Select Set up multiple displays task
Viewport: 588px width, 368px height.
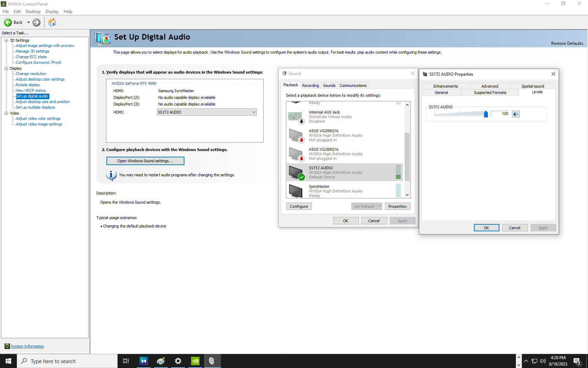[35, 107]
